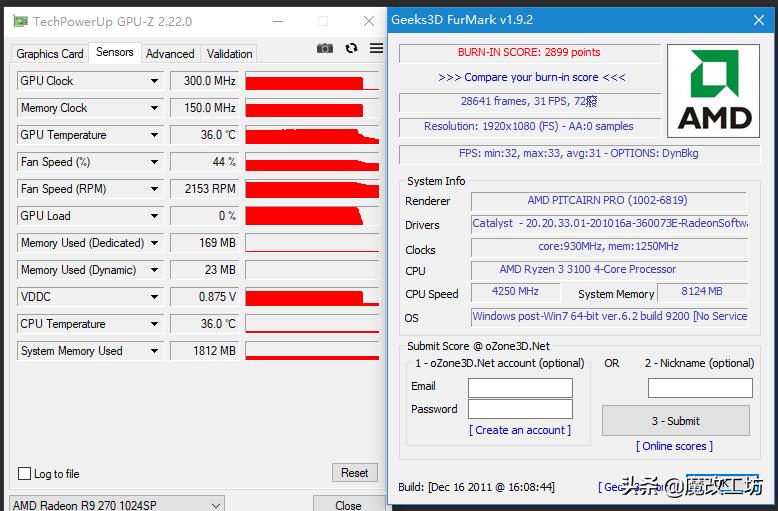The width and height of the screenshot is (778, 511).
Task: Expand the Memory Used (Dedicated) dropdown
Action: (154, 243)
